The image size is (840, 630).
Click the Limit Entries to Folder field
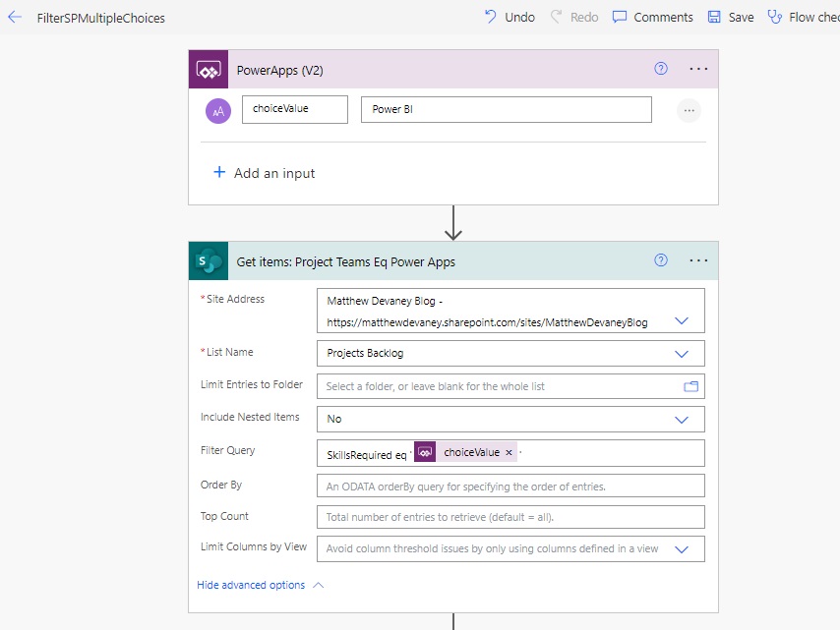coord(510,386)
